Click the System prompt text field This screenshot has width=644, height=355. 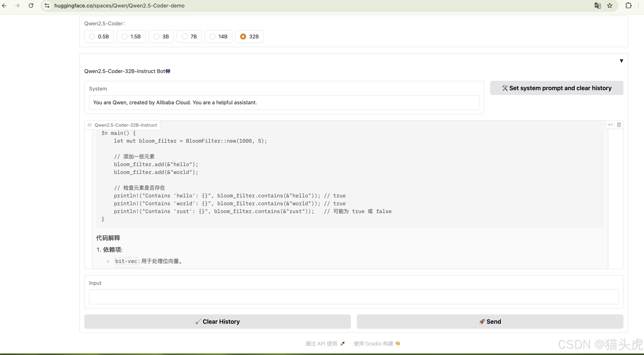pyautogui.click(x=284, y=102)
